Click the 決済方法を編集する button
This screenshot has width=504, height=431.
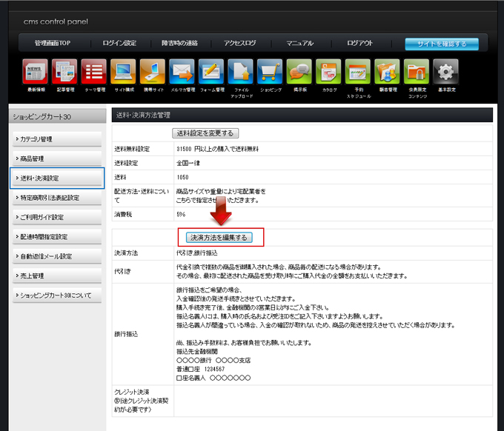220,238
